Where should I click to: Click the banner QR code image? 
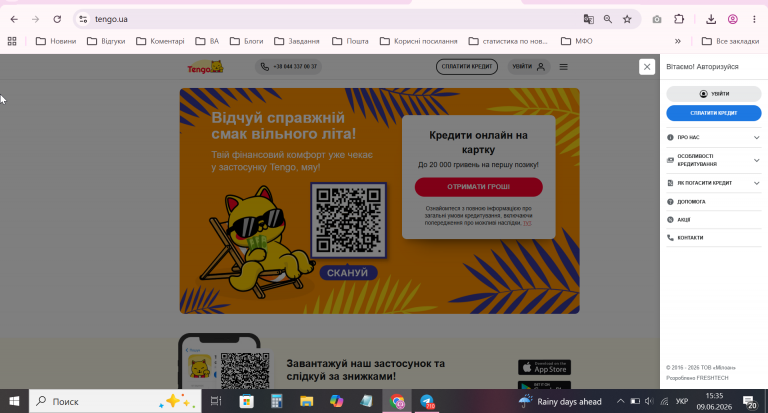point(348,220)
